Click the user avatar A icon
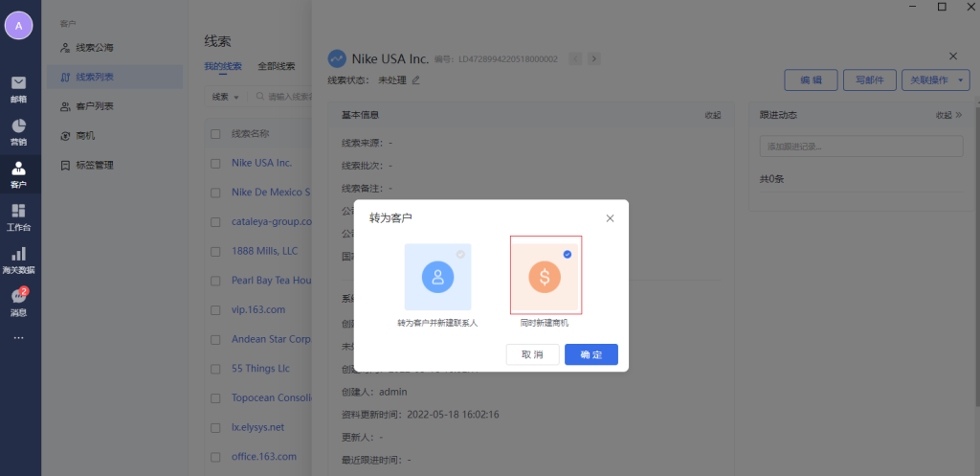The width and height of the screenshot is (980, 476). point(18,26)
